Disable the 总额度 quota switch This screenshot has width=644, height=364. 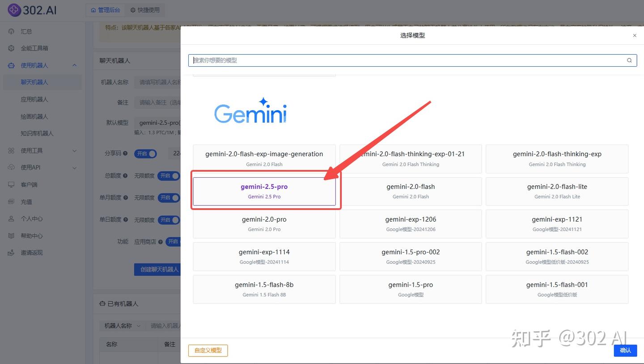[169, 176]
